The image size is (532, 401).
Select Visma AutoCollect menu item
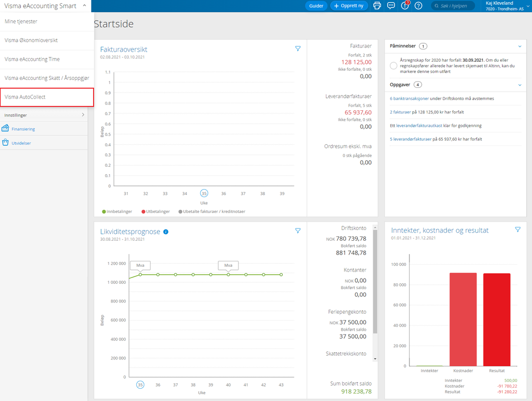(x=47, y=97)
